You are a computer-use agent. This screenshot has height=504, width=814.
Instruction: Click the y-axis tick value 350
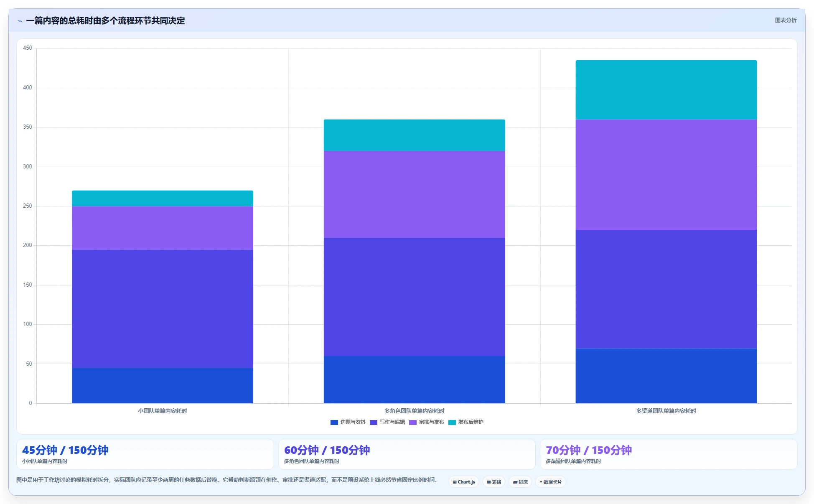point(28,127)
